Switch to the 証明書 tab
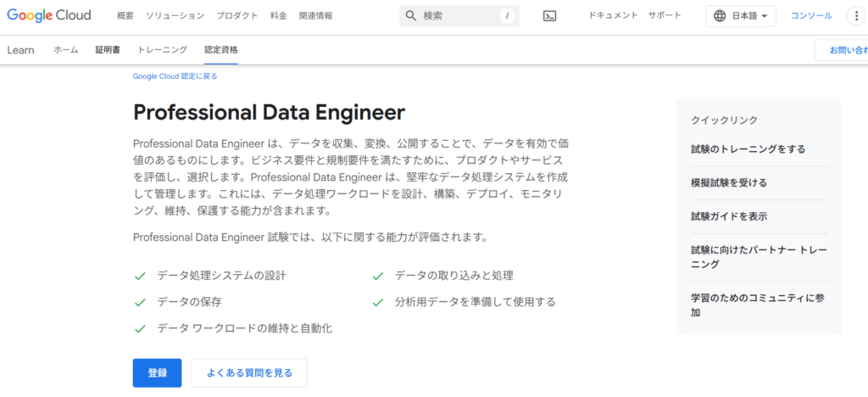Image resolution: width=868 pixels, height=397 pixels. click(108, 50)
